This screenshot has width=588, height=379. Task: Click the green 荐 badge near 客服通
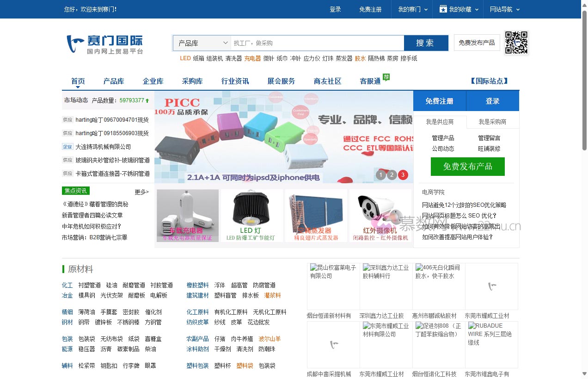[386, 77]
